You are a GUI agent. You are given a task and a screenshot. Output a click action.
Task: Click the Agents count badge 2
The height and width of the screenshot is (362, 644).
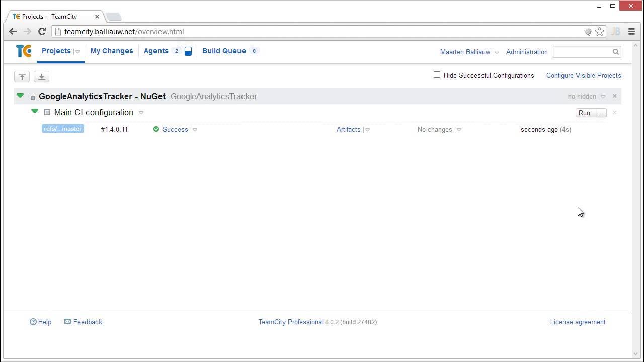(x=176, y=51)
